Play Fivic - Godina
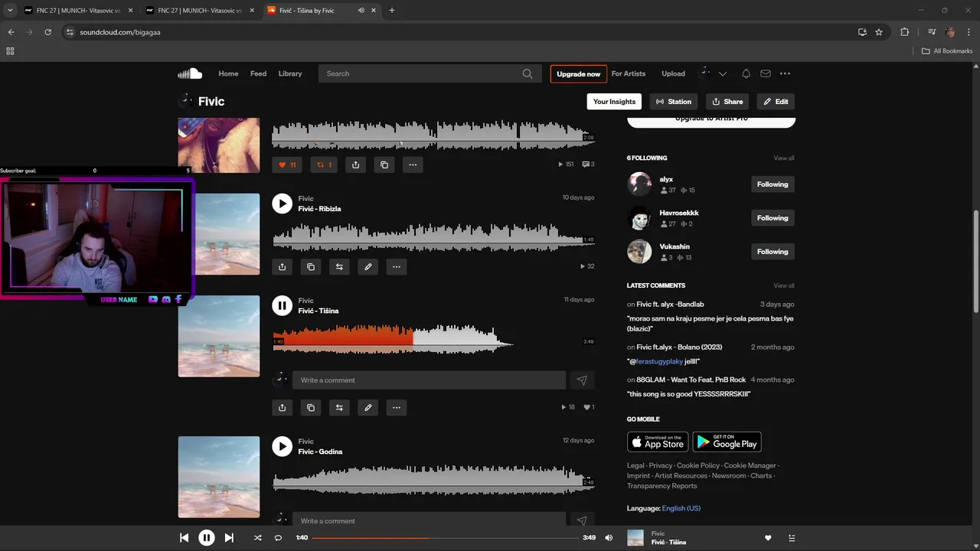Screen dimensions: 980x551 point(282,446)
